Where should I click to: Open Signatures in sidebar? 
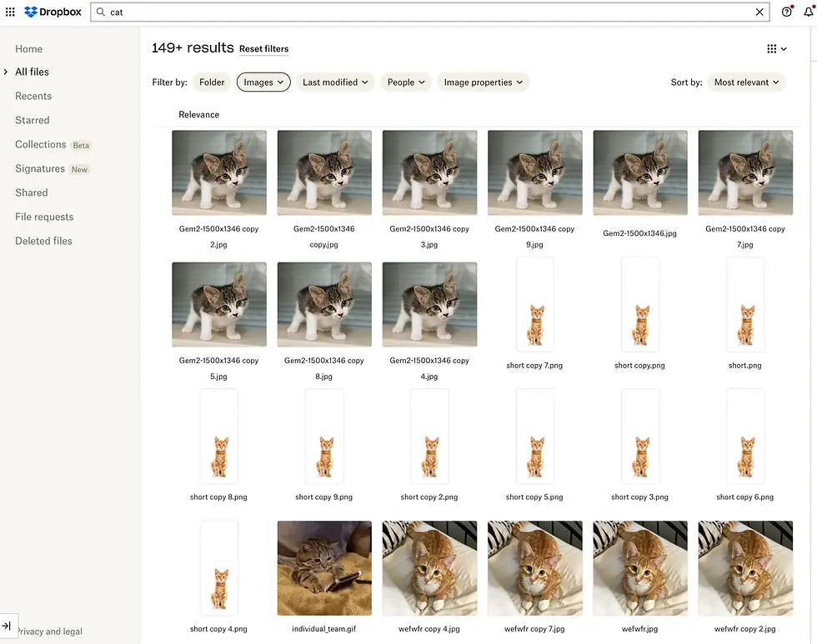click(52, 168)
